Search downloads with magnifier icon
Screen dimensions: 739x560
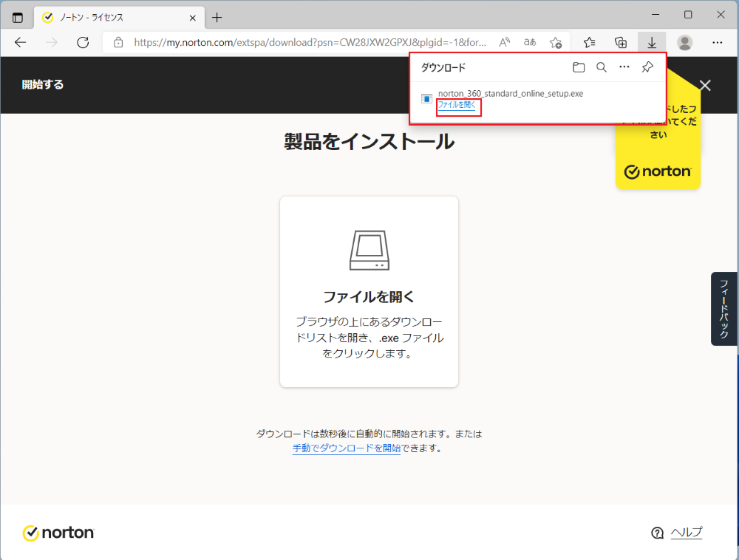[602, 67]
